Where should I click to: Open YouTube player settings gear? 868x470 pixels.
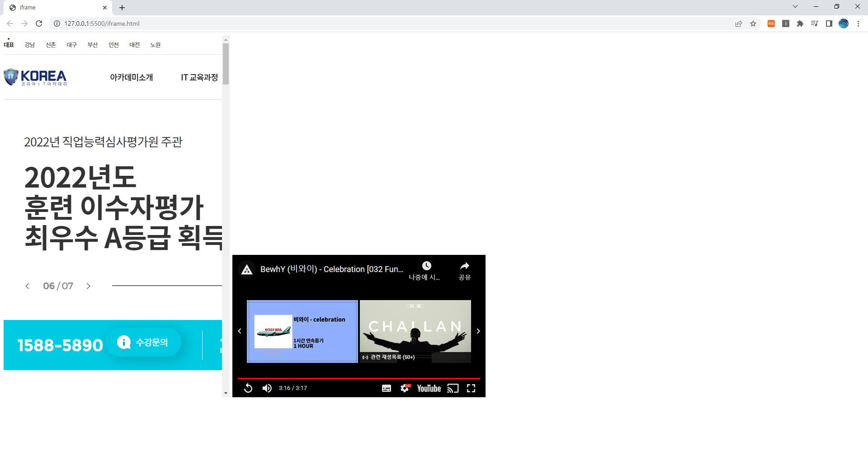coord(405,388)
